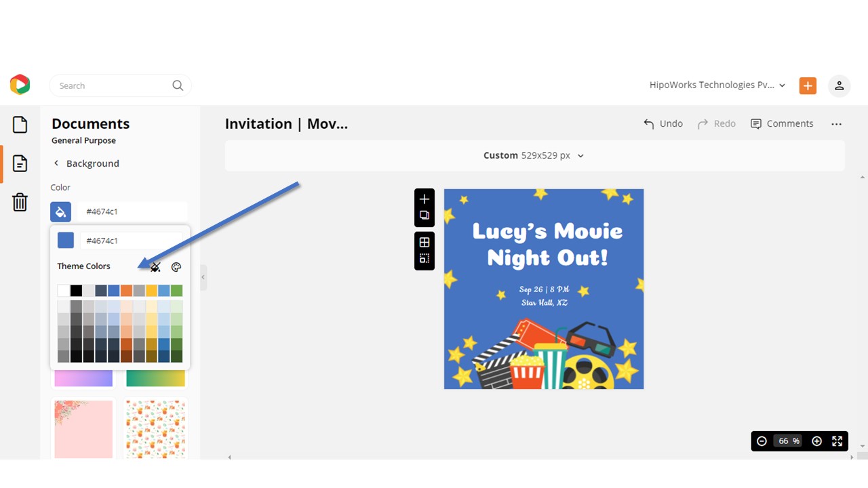
Task: Go back using the Background chevron
Action: (x=56, y=163)
